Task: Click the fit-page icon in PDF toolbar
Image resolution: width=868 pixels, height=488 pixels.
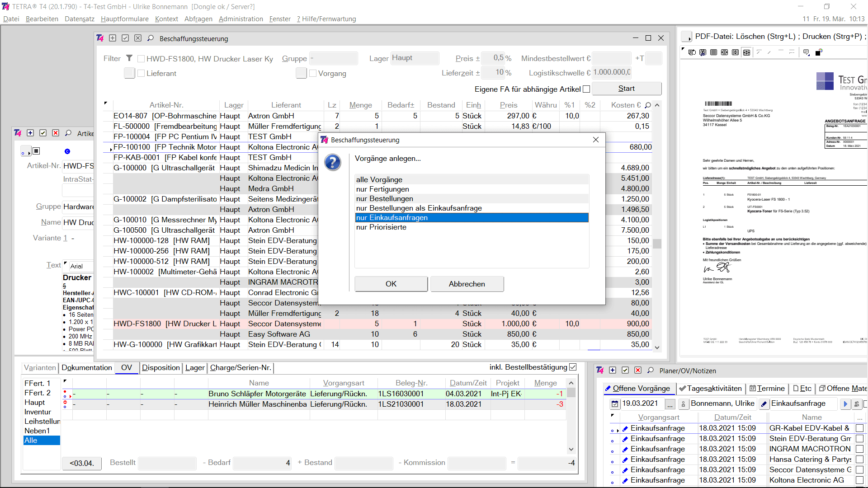Action: tap(746, 52)
